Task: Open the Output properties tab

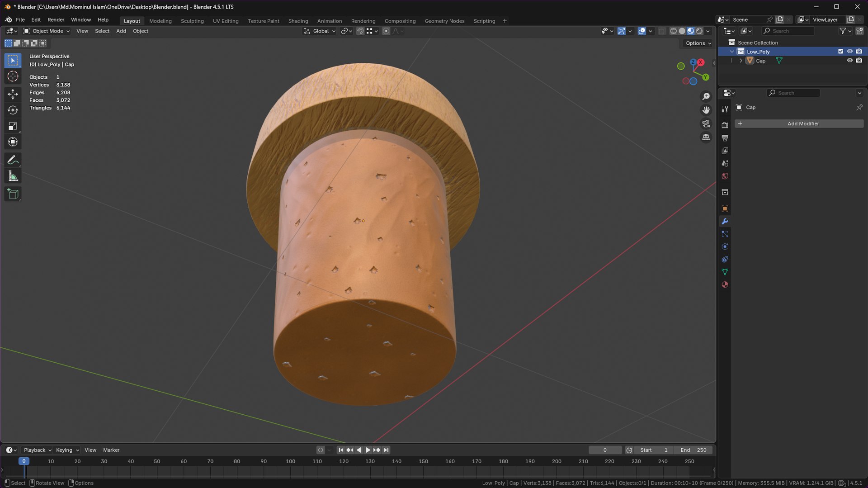Action: point(725,138)
